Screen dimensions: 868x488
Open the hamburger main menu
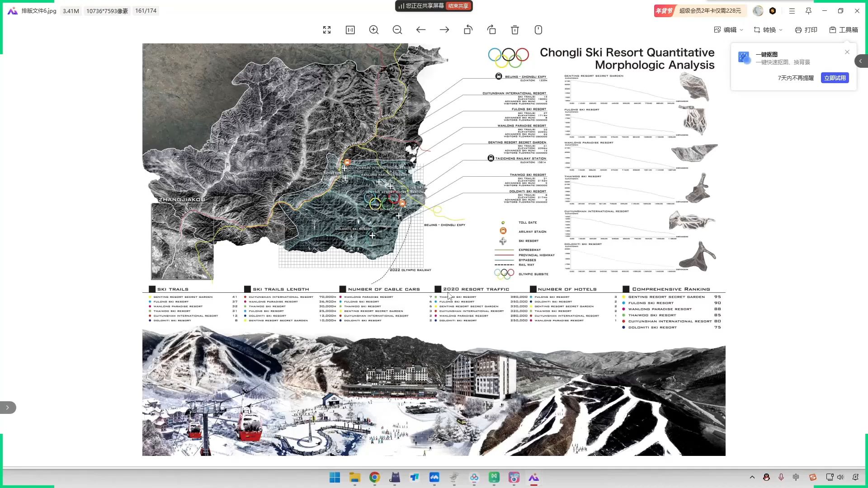pos(792,11)
